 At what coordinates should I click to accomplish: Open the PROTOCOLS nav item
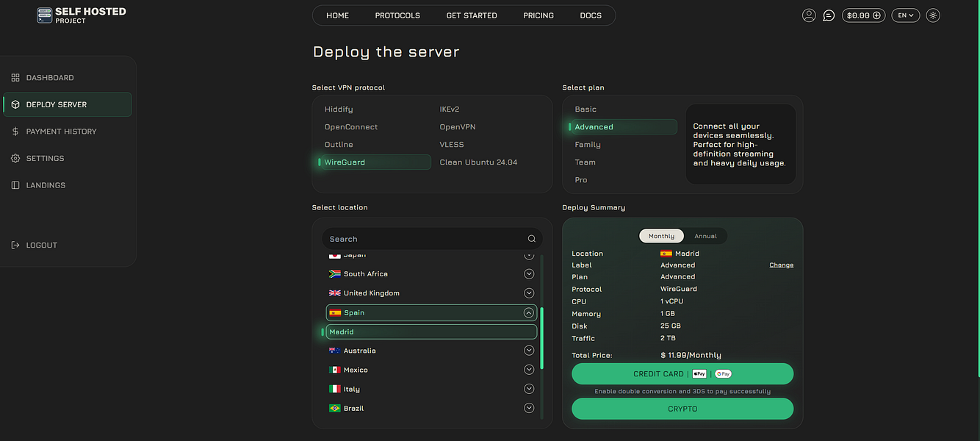(x=397, y=15)
